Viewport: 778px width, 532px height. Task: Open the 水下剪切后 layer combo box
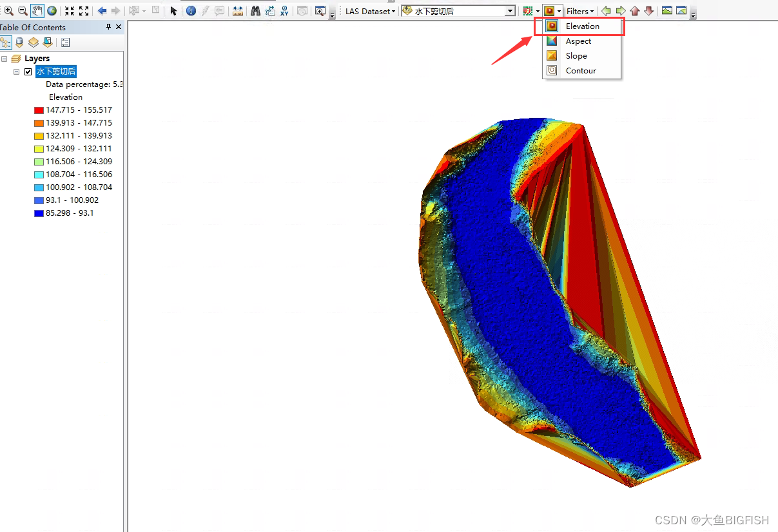pyautogui.click(x=509, y=10)
